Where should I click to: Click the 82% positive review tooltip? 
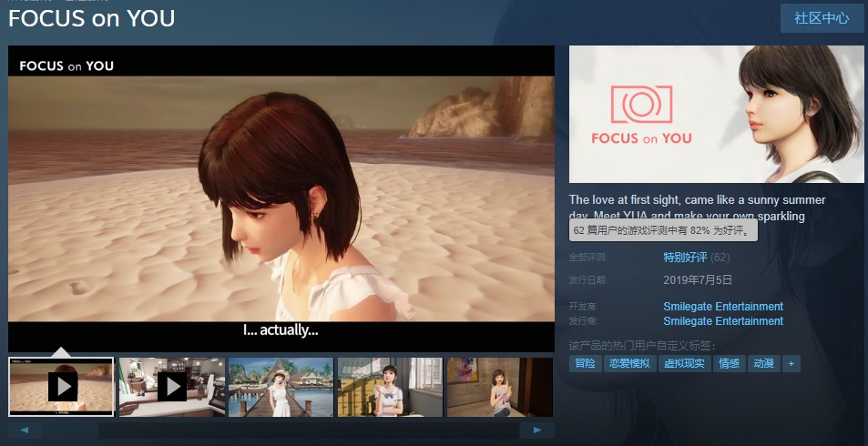663,230
